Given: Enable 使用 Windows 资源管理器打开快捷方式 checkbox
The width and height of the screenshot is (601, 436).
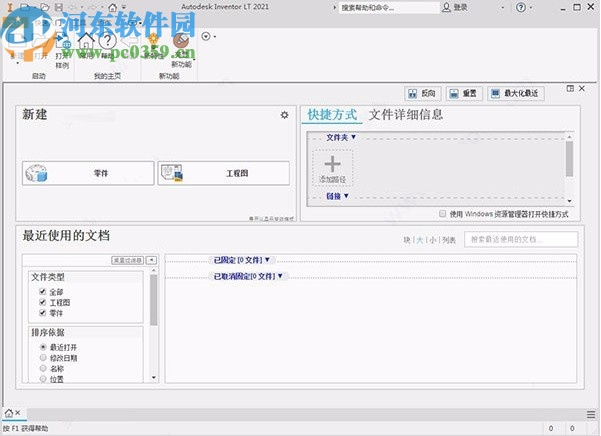Looking at the screenshot, I should click(443, 214).
